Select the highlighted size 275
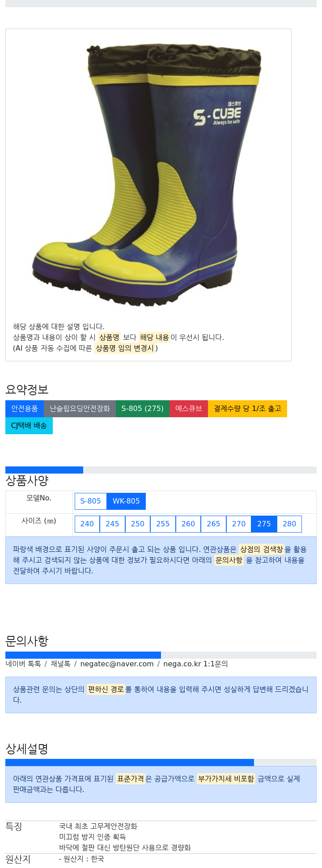The width and height of the screenshot is (322, 868). point(264,524)
